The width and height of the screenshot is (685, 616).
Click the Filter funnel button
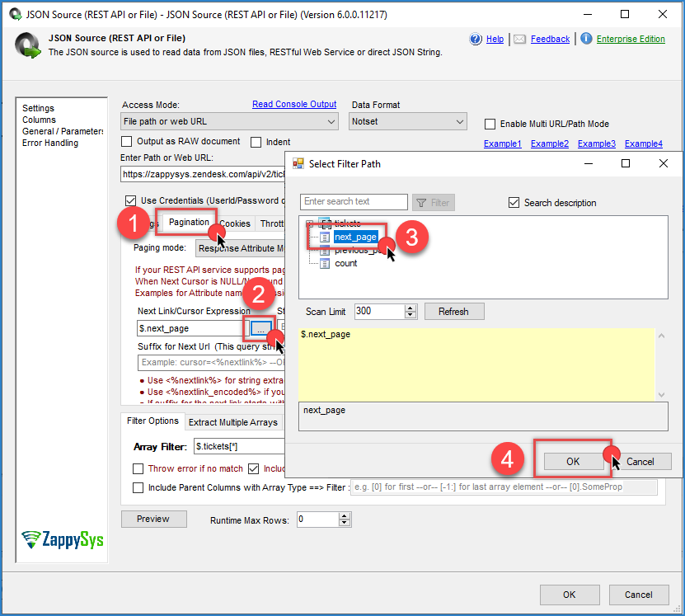(x=433, y=202)
